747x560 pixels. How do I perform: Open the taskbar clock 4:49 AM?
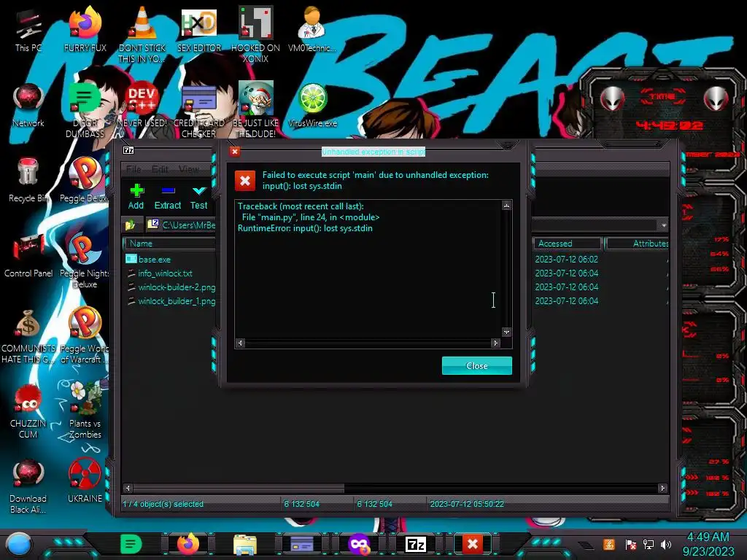pos(708,544)
